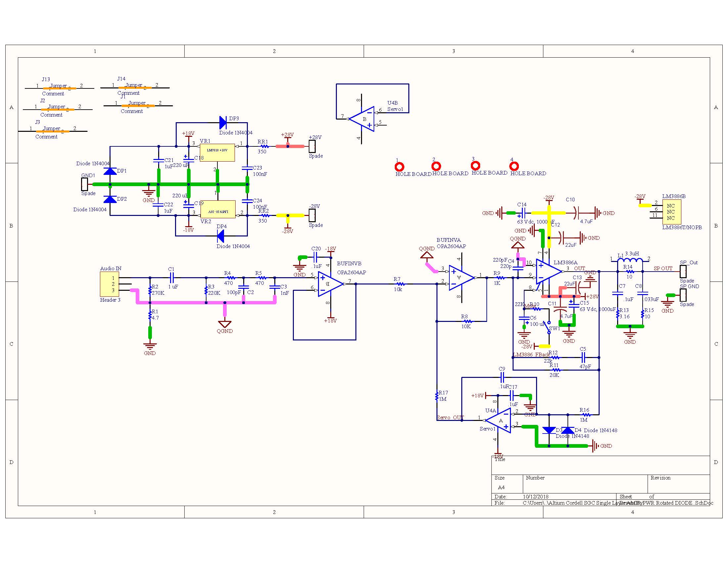728x563 pixels.
Task: Select HOLE BOARD circle number 3
Action: [x=475, y=166]
